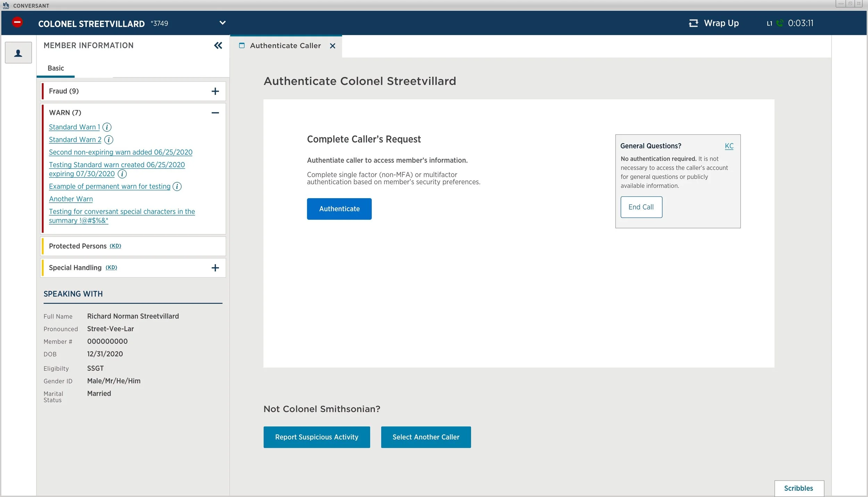Image resolution: width=868 pixels, height=497 pixels.
Task: Close the Authenticate Caller tab
Action: [x=332, y=46]
